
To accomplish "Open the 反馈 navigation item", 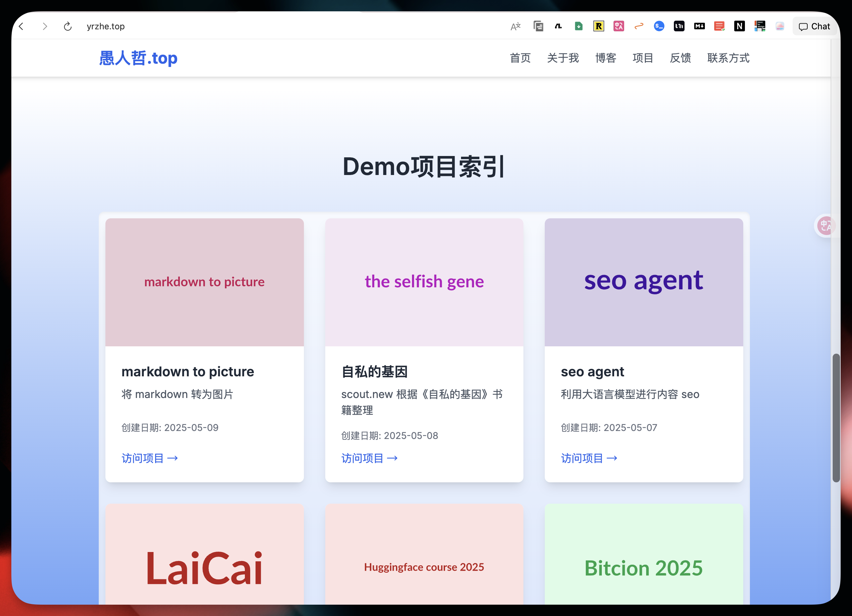I will point(680,58).
